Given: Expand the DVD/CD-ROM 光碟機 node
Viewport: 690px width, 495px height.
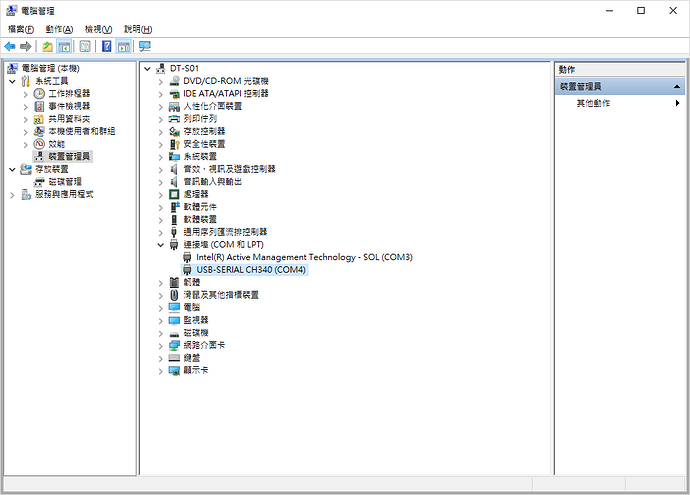Looking at the screenshot, I should [x=161, y=81].
